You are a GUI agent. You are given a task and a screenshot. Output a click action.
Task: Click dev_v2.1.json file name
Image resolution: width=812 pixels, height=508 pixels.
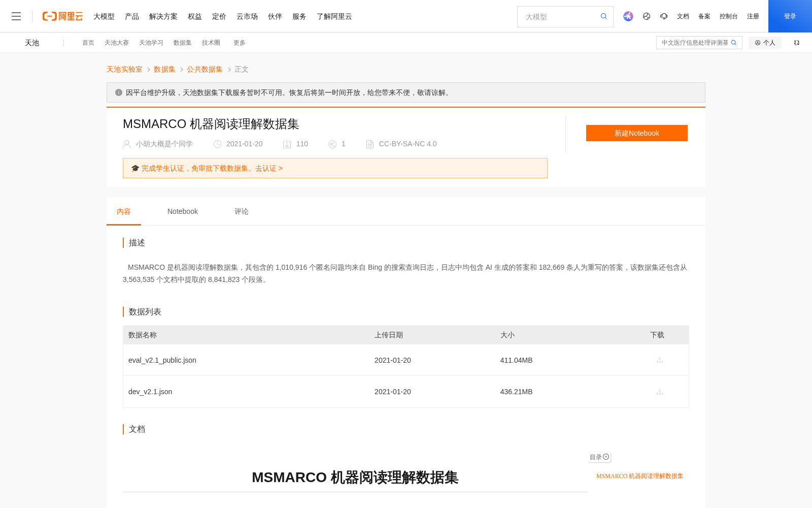click(x=150, y=392)
